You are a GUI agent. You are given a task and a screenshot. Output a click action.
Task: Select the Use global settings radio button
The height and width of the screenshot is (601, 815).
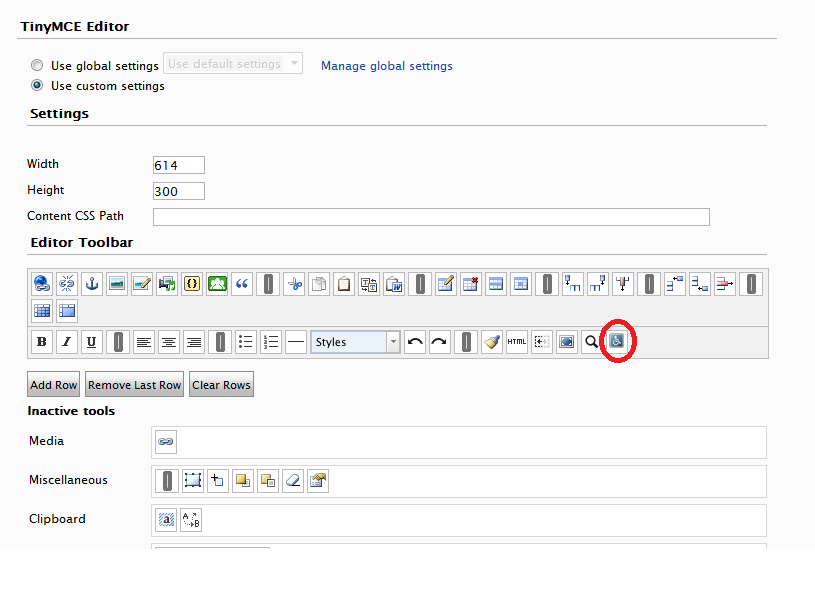[x=37, y=65]
